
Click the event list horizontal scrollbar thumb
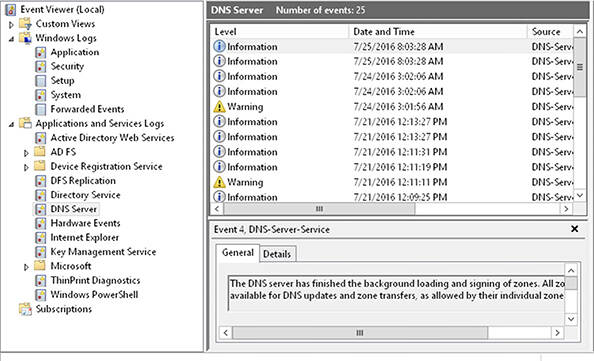click(x=319, y=209)
